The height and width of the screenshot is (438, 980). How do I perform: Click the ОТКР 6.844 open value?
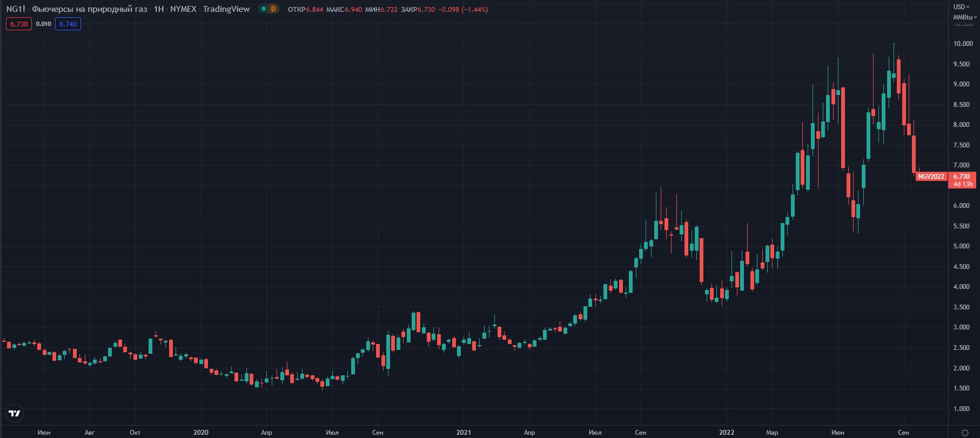[x=305, y=9]
